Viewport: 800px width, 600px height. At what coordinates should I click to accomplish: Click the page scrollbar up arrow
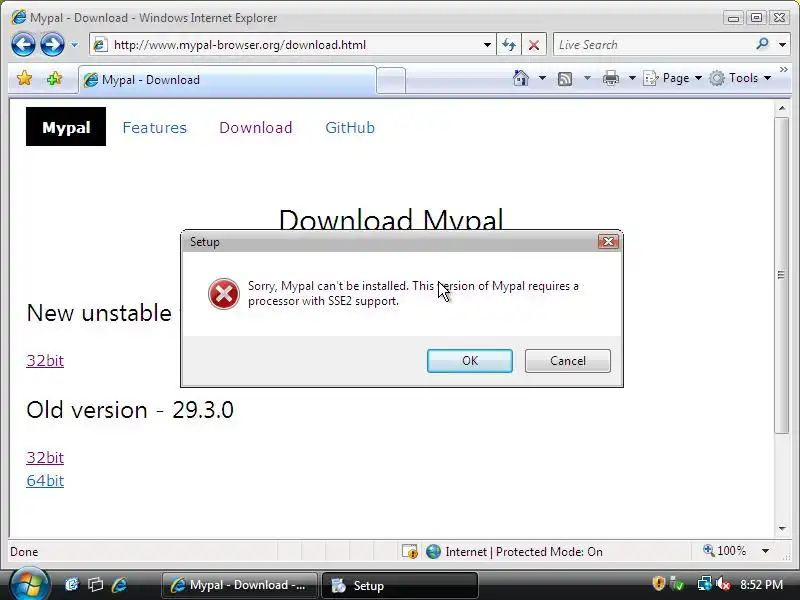pos(782,108)
